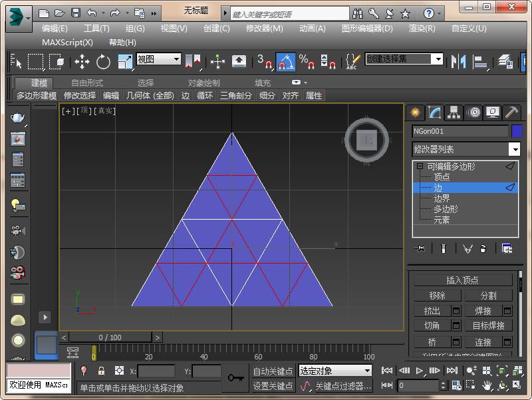Open the Display command panel tab
The image size is (532, 400).
pos(493,112)
